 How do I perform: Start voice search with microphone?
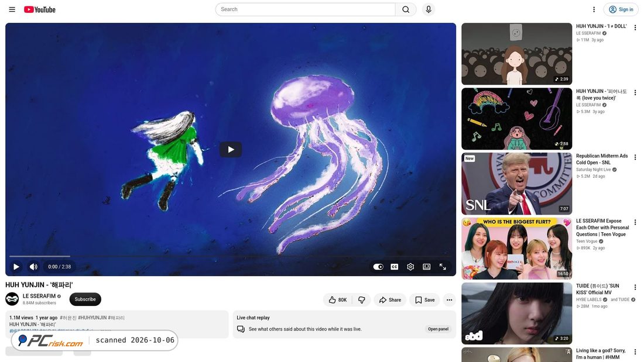429,9
